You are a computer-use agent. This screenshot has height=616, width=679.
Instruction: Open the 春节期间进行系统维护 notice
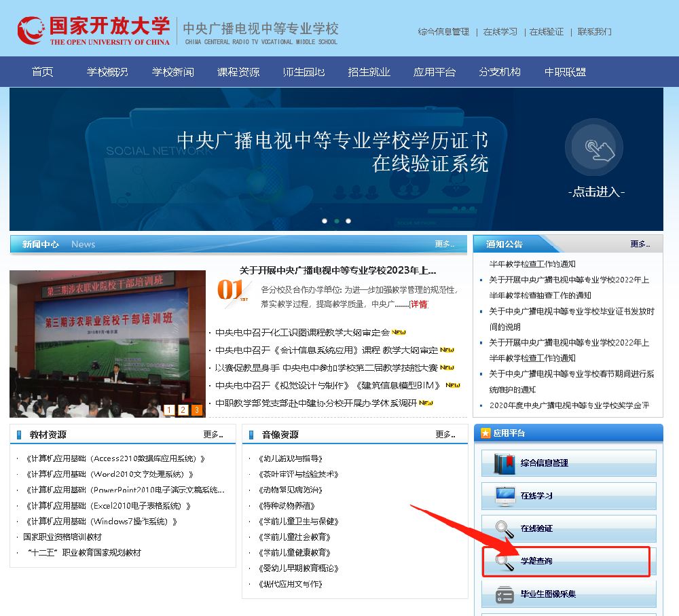pos(572,382)
